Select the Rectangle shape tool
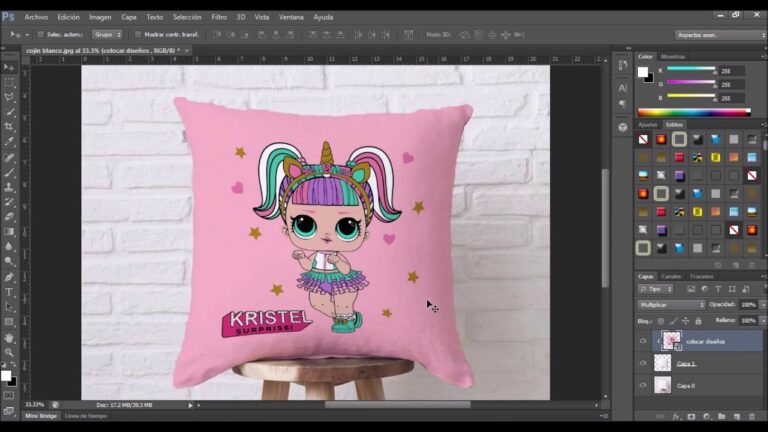This screenshot has height=432, width=768. pyautogui.click(x=9, y=322)
